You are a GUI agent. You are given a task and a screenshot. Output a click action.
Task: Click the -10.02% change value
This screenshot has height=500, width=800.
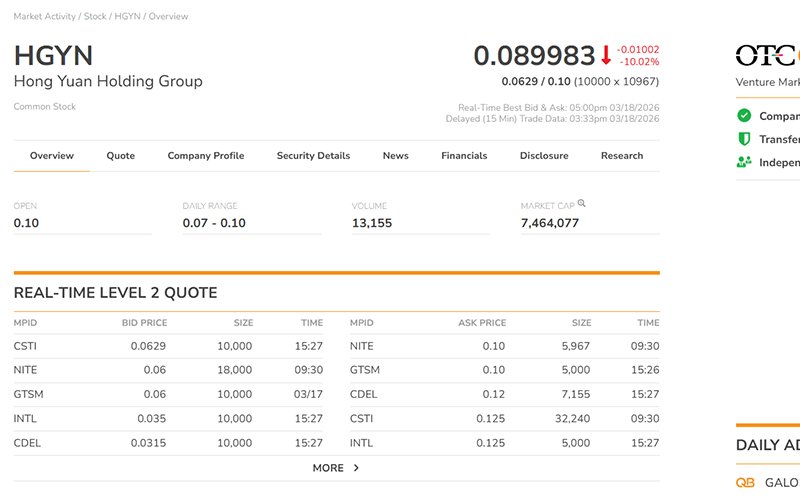(x=639, y=62)
